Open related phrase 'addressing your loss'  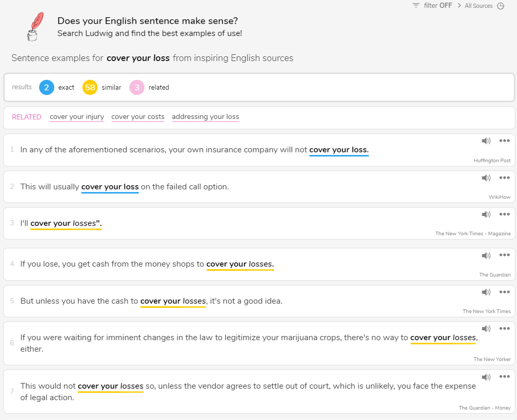coord(206,117)
